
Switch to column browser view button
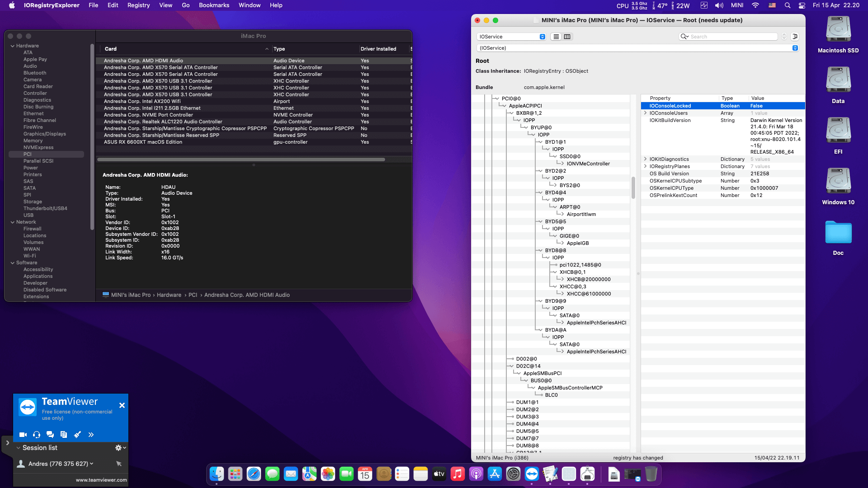coord(567,37)
